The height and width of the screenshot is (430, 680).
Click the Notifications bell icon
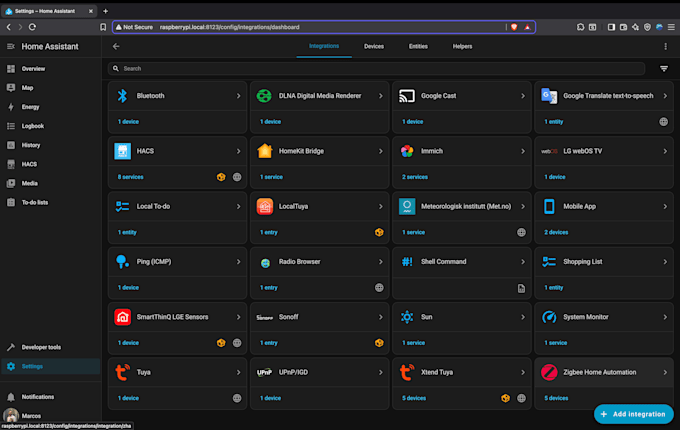pos(11,397)
